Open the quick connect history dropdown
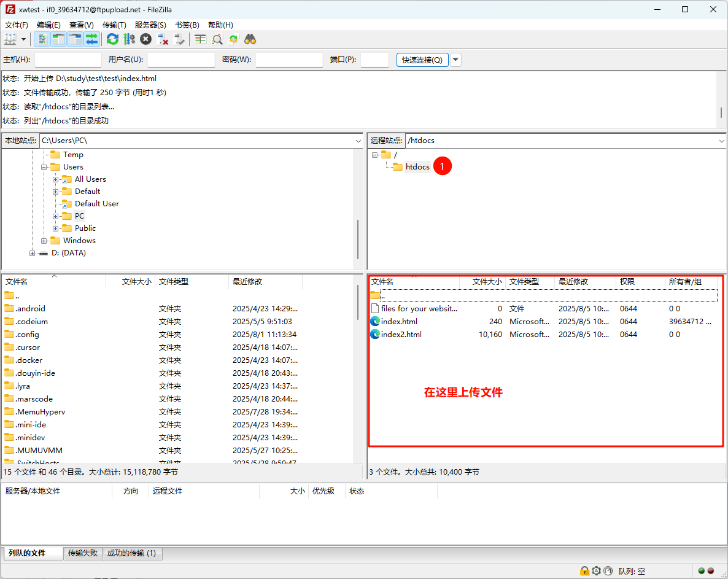 click(x=456, y=60)
